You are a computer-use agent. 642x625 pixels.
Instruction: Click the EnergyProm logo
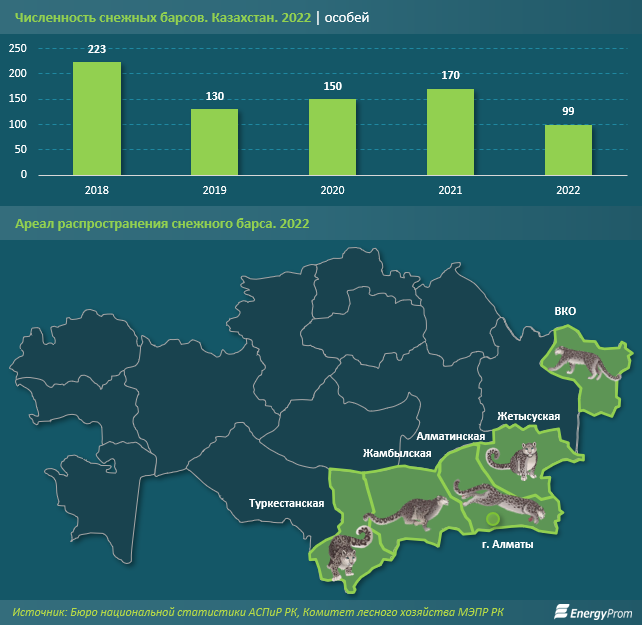point(593,612)
